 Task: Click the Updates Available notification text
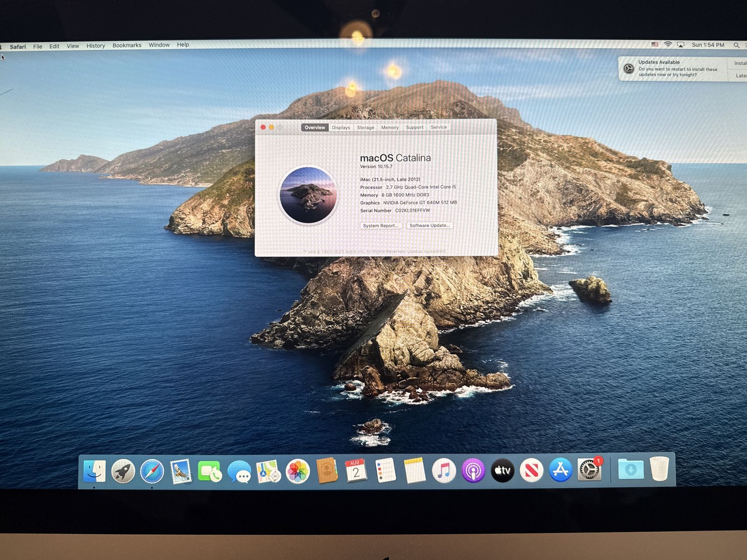(678, 69)
